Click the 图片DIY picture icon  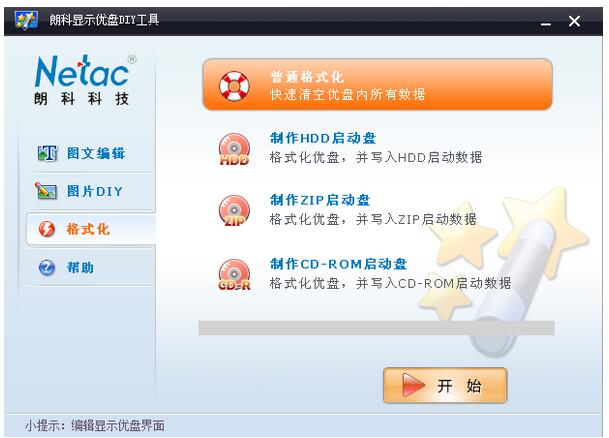coord(46,191)
